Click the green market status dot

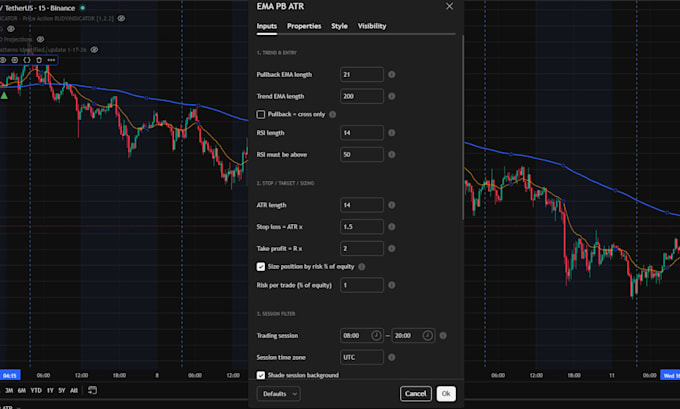click(82, 8)
